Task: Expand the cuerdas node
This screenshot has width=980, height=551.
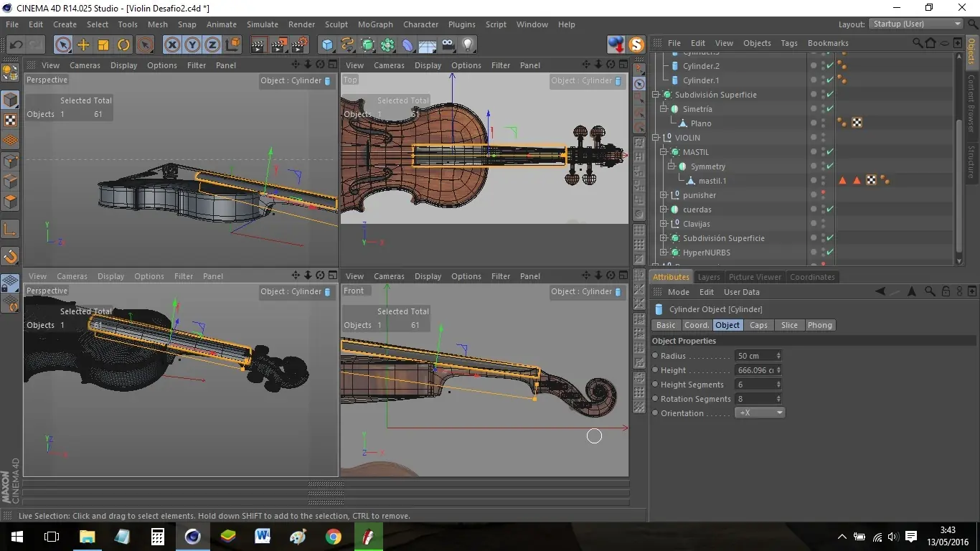Action: point(664,209)
